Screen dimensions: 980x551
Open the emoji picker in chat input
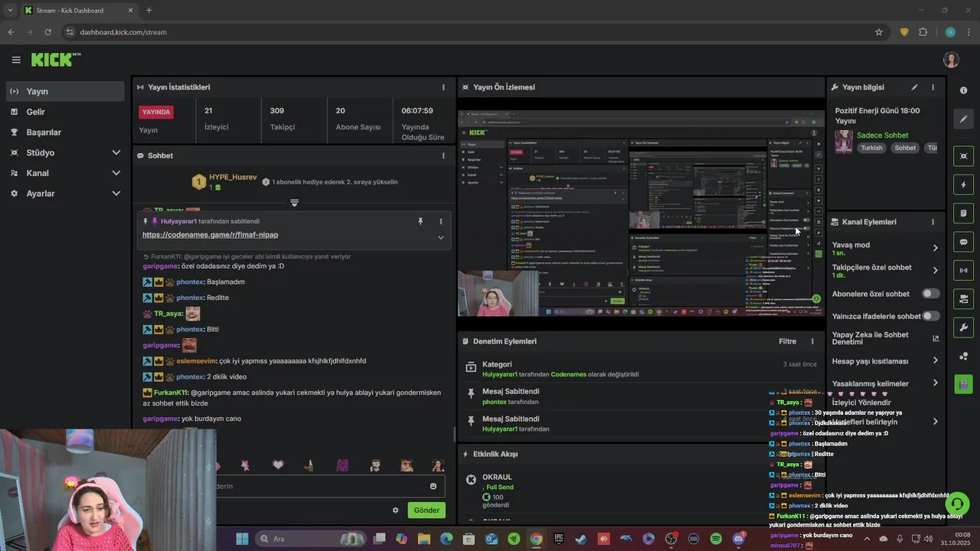coord(433,486)
